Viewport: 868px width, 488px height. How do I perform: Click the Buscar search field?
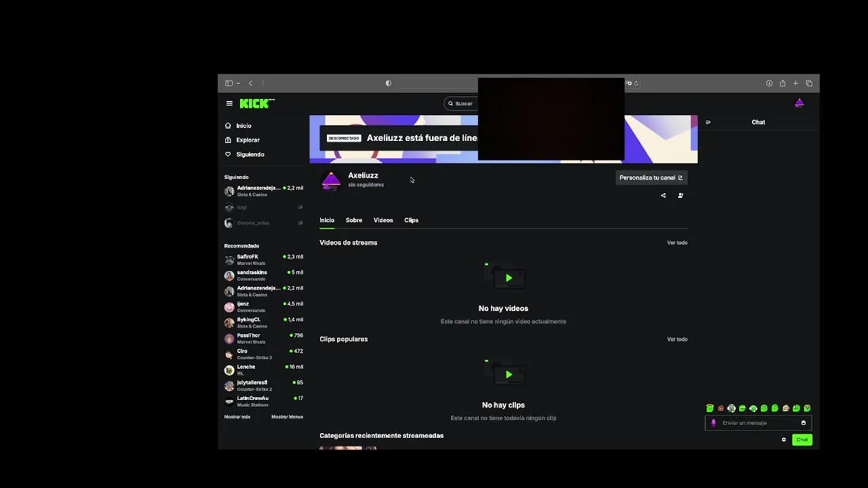click(x=462, y=104)
